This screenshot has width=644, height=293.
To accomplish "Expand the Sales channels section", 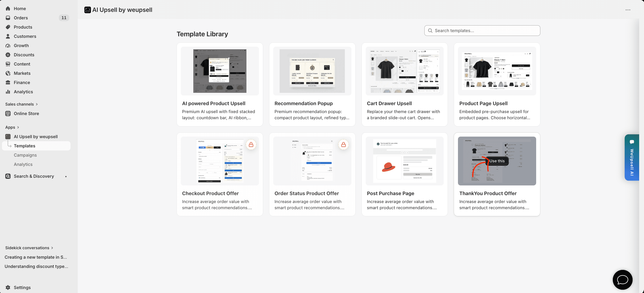I will [22, 104].
